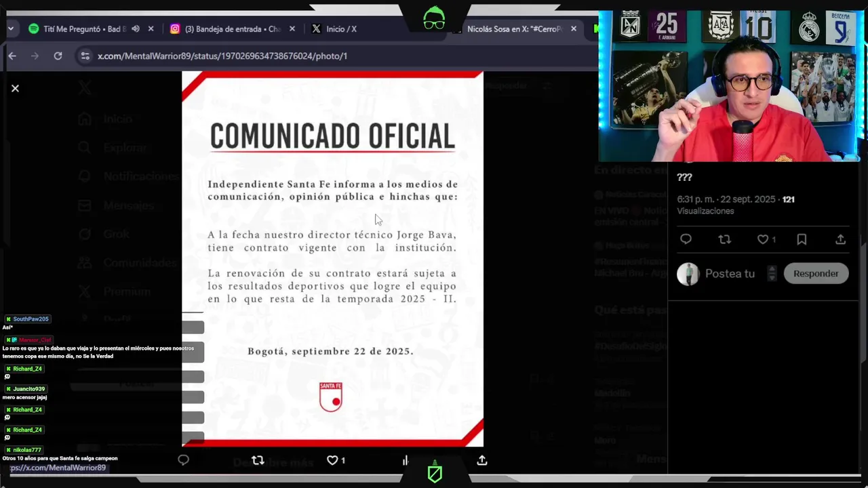Click the 121 Visualizaciones count
The image size is (868, 488).
click(x=788, y=199)
